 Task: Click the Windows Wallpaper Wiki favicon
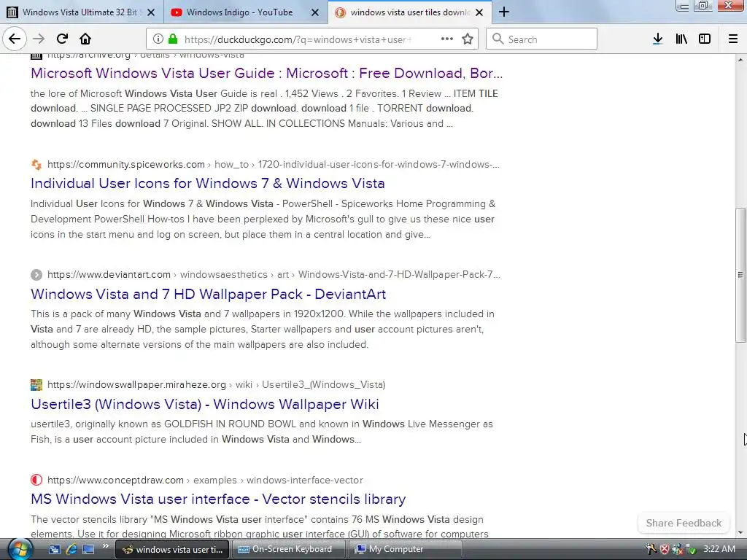point(36,385)
